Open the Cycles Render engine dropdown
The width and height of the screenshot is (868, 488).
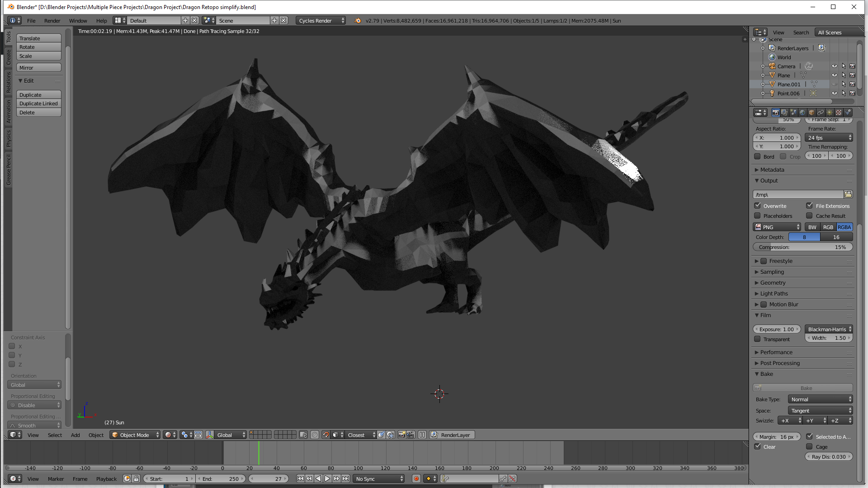click(321, 20)
